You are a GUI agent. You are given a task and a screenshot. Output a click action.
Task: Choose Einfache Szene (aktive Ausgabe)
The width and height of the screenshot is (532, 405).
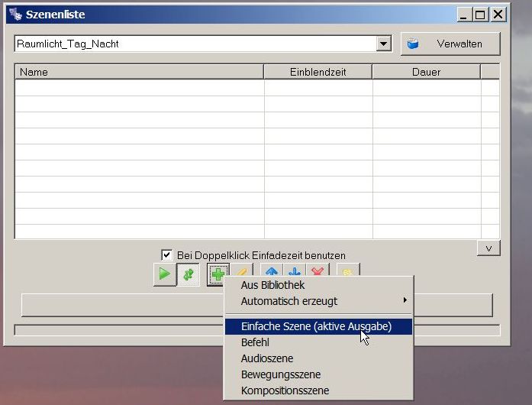[316, 326]
